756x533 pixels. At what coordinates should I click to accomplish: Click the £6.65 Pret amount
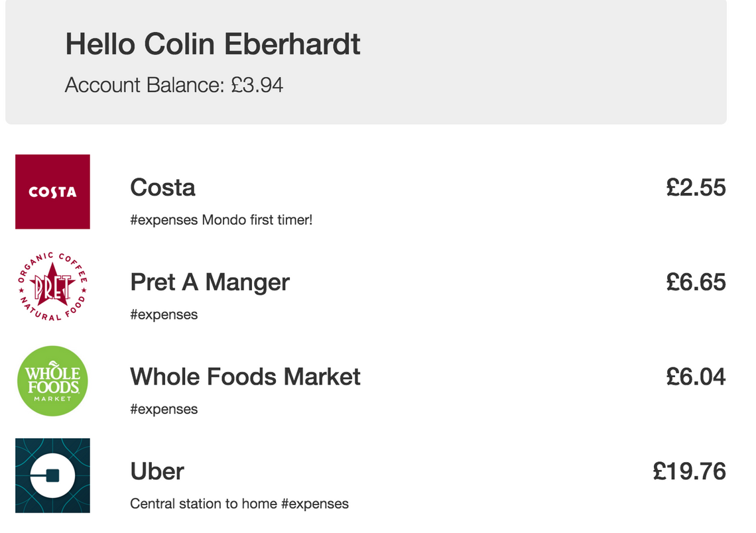click(x=696, y=282)
